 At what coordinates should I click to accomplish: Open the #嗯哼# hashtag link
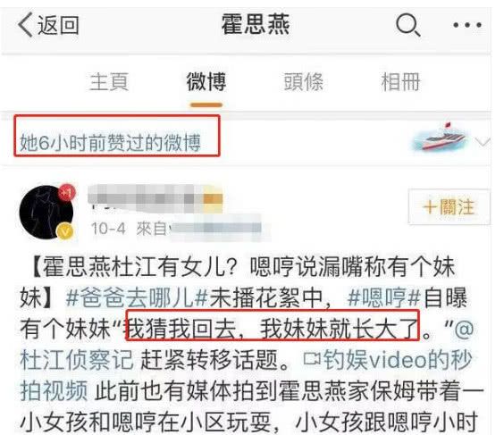384,297
